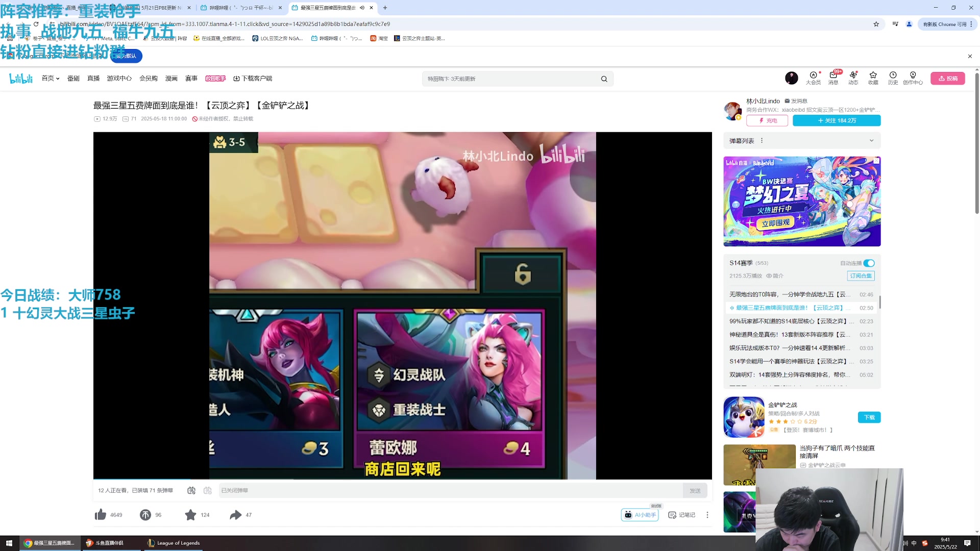The height and width of the screenshot is (551, 980).
Task: Follow the uploader with 关注 button
Action: tap(837, 120)
